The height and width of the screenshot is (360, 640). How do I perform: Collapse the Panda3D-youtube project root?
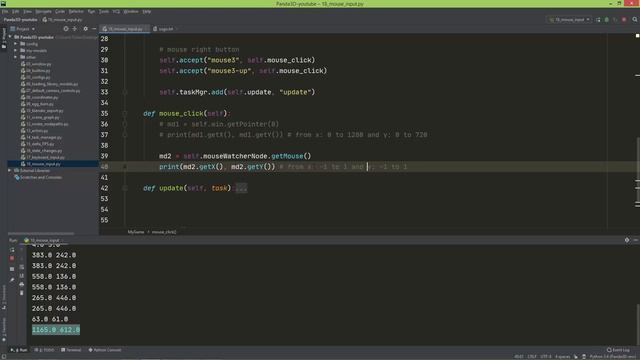[10, 37]
